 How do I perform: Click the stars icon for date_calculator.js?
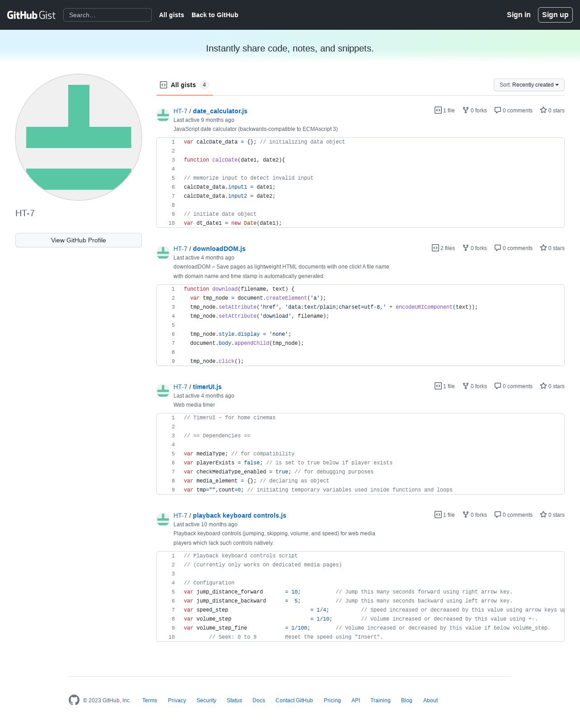click(x=543, y=110)
